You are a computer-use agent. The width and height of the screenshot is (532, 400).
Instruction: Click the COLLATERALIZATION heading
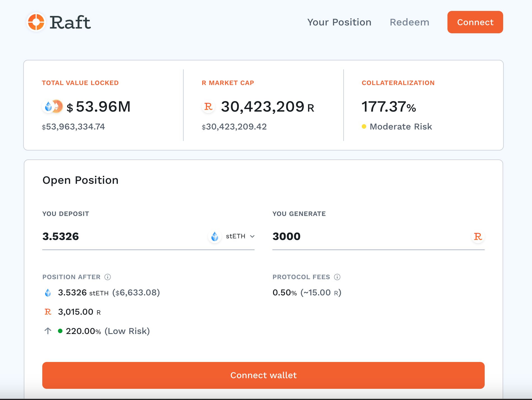[x=398, y=83]
